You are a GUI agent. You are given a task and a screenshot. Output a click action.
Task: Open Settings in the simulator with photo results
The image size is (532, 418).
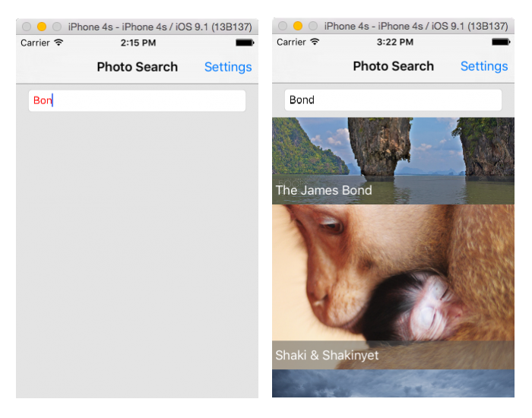(484, 66)
